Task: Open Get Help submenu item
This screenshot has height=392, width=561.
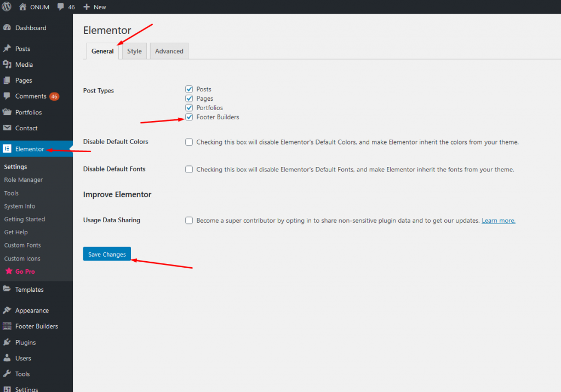Action: [x=16, y=232]
